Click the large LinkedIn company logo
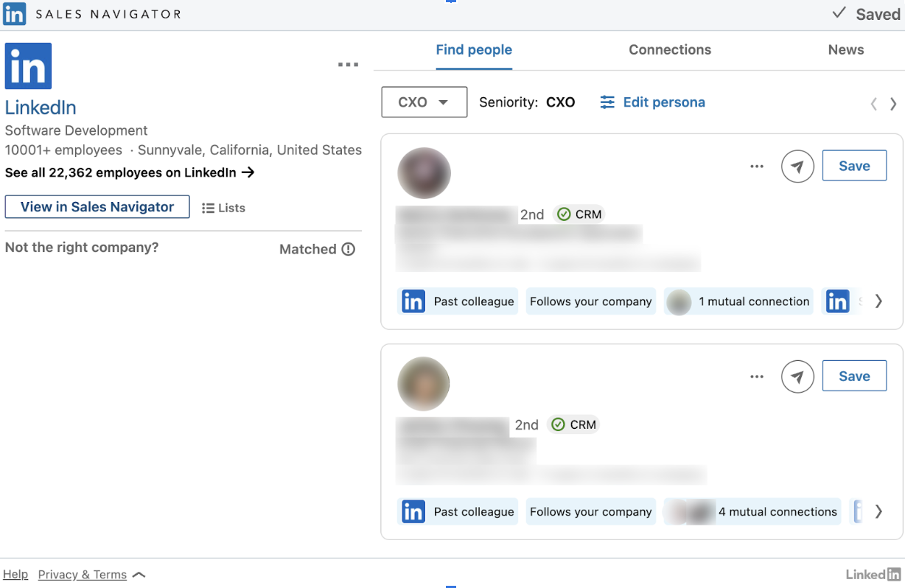Viewport: 905px width, 588px height. (28, 66)
